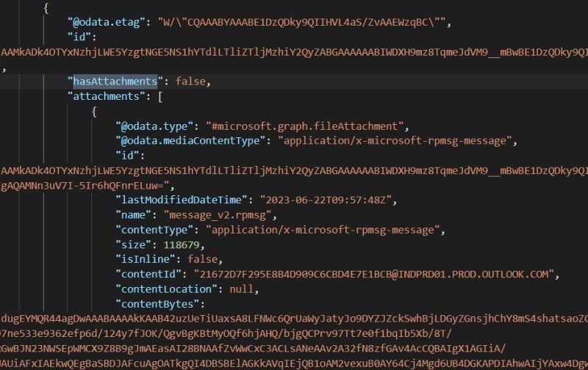Click the "contentBytes" key

[157, 304]
